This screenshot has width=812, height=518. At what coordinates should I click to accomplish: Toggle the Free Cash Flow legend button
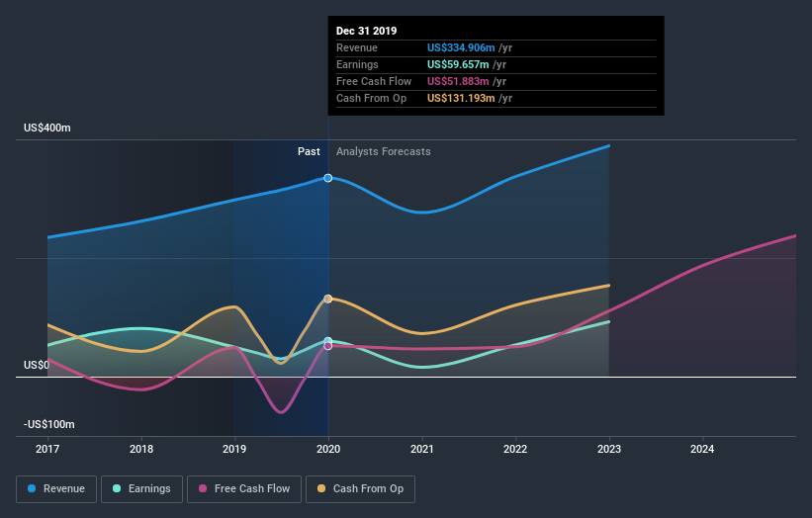(x=244, y=489)
